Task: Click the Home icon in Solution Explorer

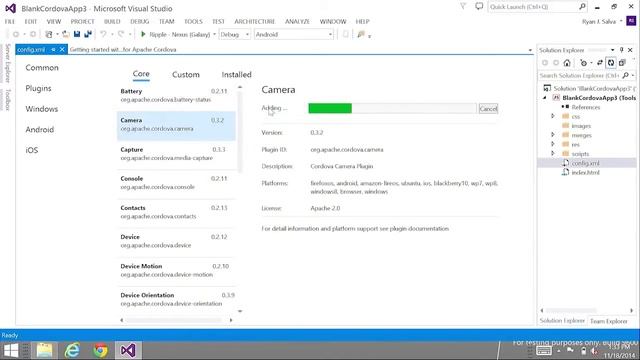Action: [x=567, y=63]
